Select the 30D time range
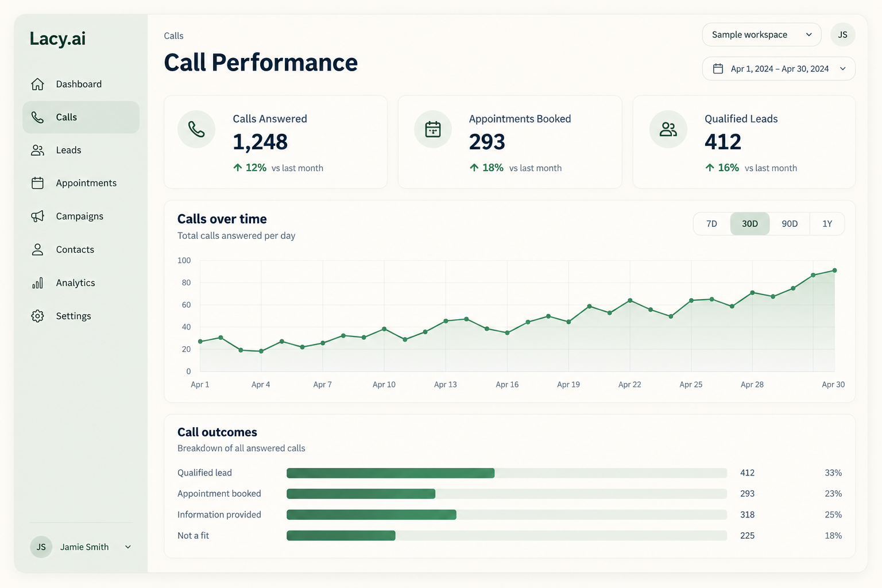Screen dimensions: 882x588 click(x=750, y=224)
